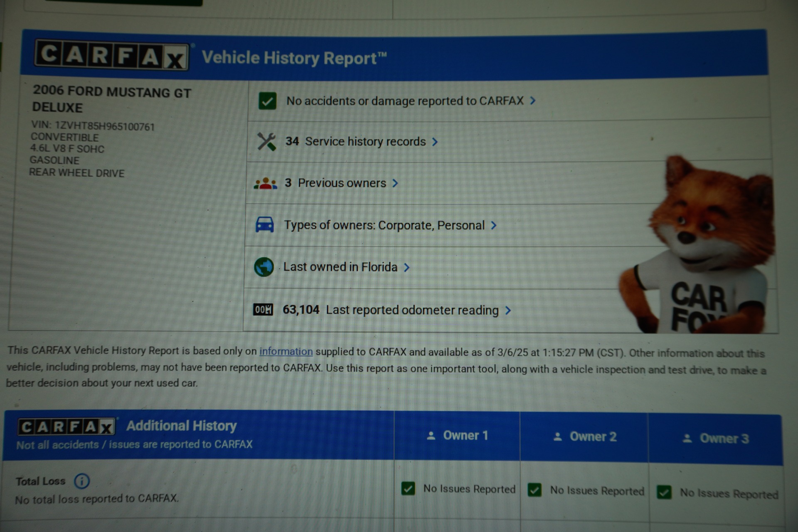Click the green no-accidents checkmark icon

pos(267,101)
